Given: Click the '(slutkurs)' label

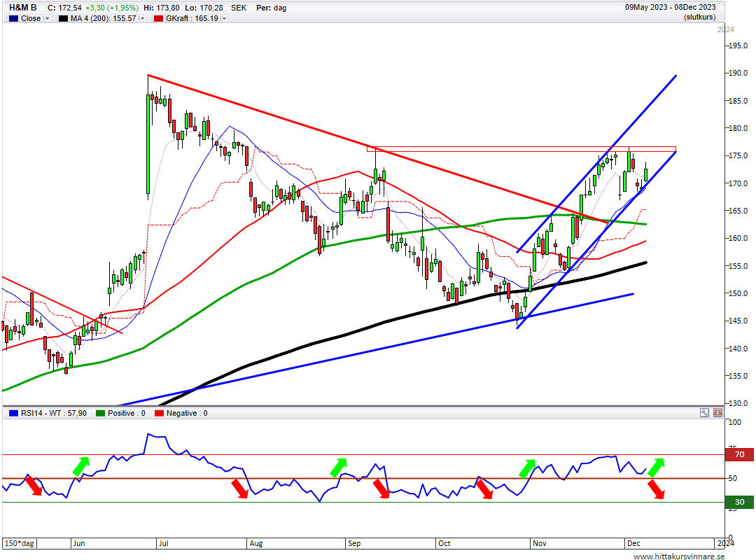Looking at the screenshot, I should [699, 17].
